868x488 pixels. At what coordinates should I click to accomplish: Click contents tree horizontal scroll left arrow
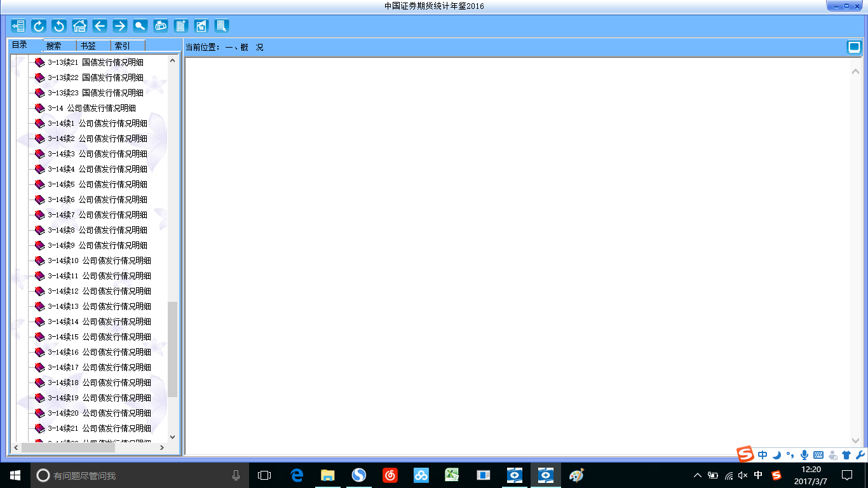click(x=17, y=447)
